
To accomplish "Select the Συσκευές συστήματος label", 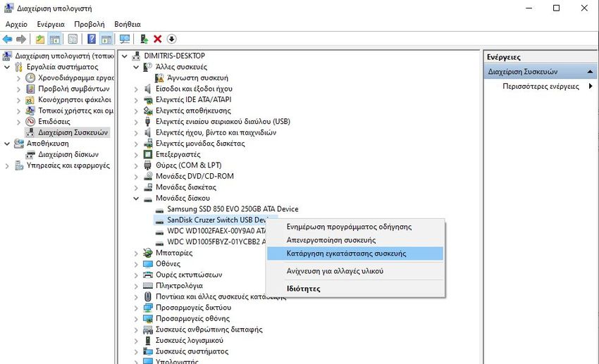I will [192, 351].
